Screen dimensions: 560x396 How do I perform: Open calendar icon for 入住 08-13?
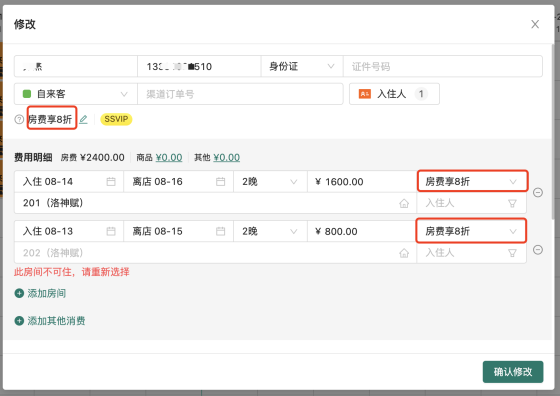[111, 231]
